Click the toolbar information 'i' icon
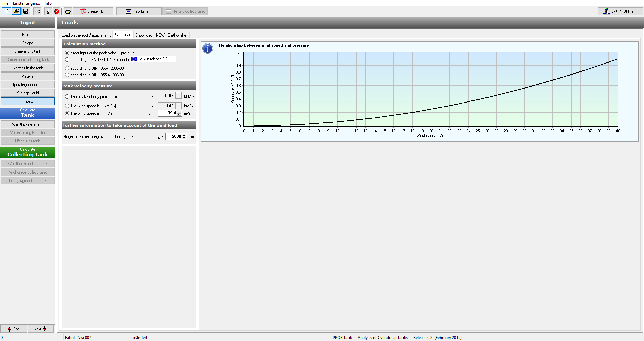 click(48, 11)
